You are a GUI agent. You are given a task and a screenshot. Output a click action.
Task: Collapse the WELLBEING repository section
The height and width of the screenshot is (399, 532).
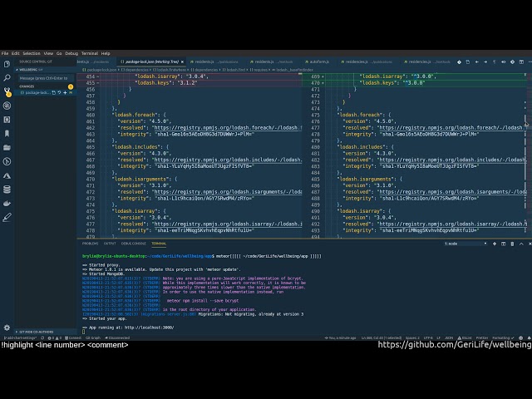(x=46, y=70)
